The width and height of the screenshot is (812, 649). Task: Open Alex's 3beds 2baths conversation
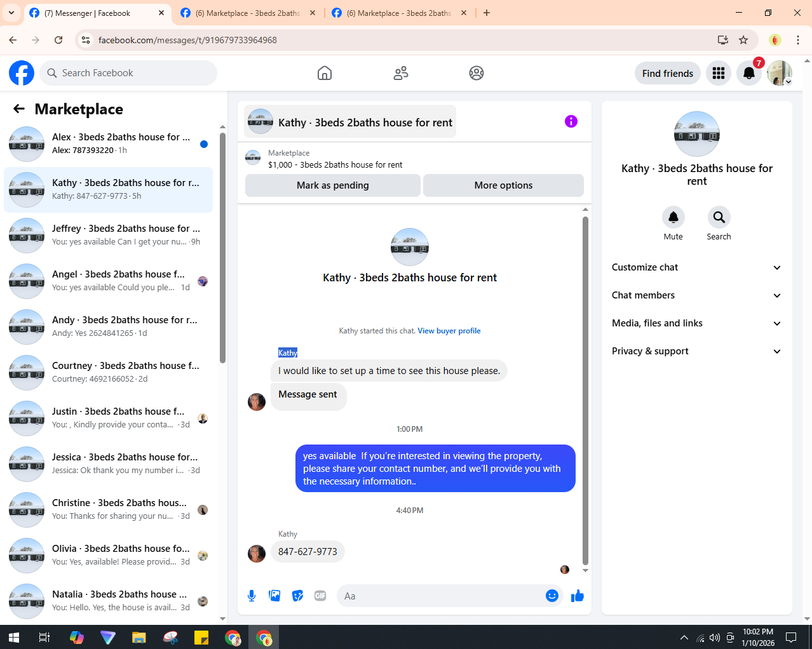click(108, 144)
